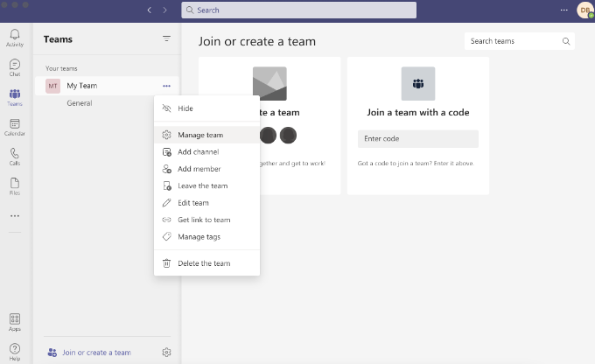Click the Join a team people icon

(418, 83)
